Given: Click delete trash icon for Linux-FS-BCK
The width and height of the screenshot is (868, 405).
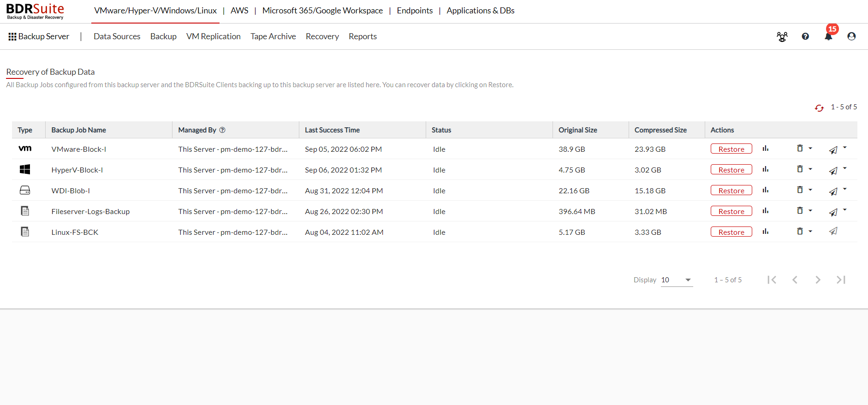Looking at the screenshot, I should pyautogui.click(x=800, y=231).
